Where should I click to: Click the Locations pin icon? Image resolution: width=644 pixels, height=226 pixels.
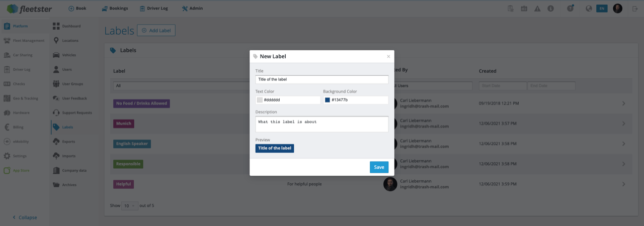(x=56, y=41)
